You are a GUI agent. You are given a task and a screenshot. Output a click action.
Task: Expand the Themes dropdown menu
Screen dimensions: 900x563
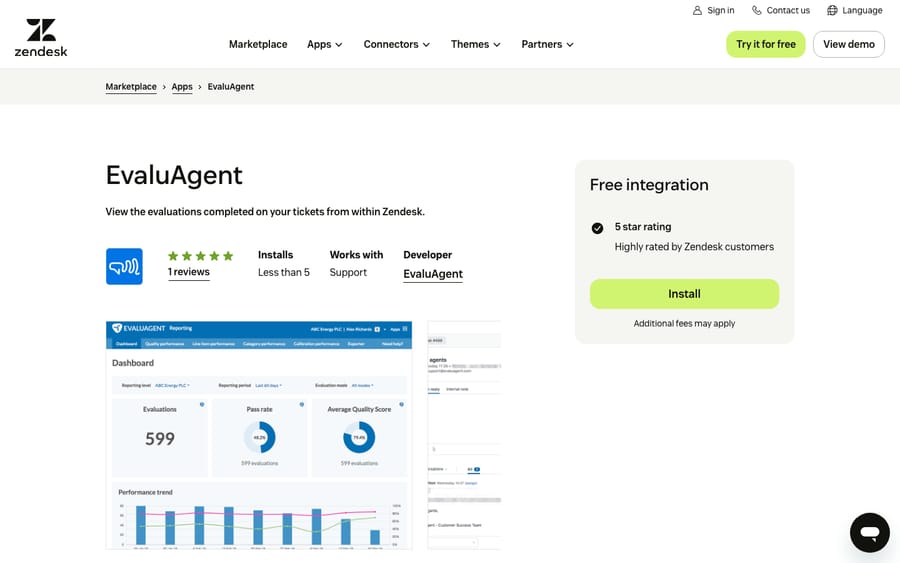475,44
